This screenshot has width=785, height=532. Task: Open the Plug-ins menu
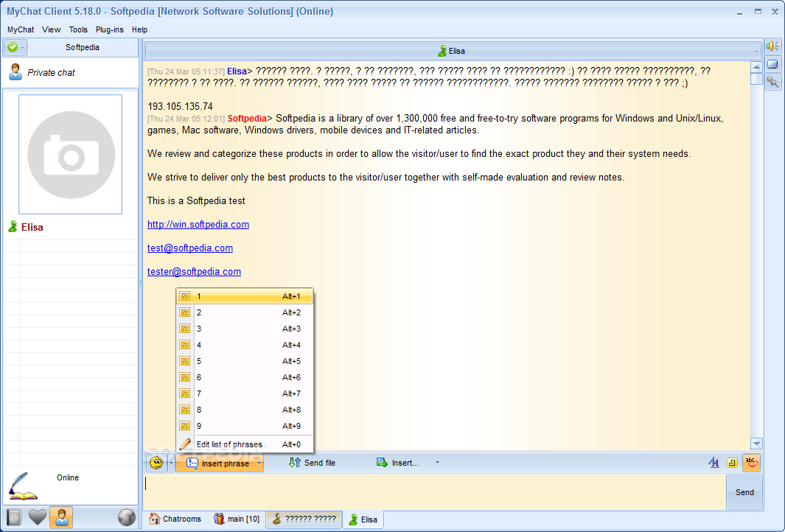coord(110,29)
